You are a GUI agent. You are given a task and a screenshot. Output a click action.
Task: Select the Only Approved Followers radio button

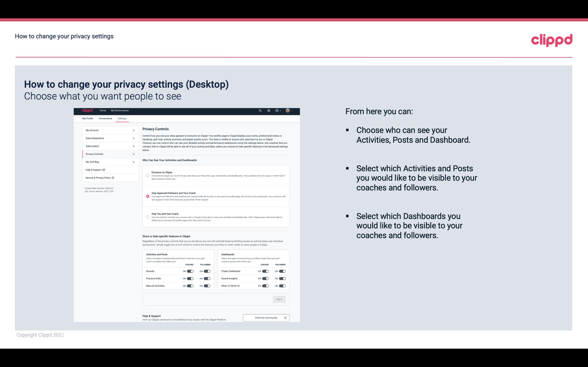(x=147, y=196)
